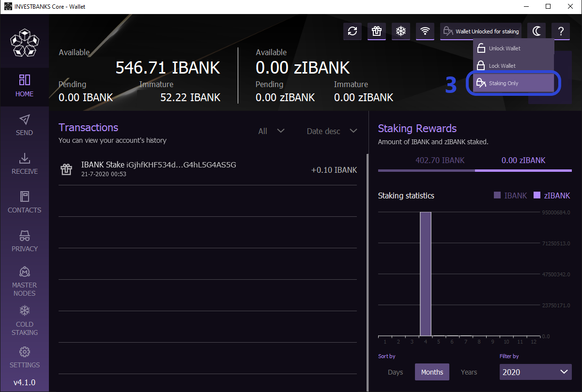This screenshot has width=582, height=392.
Task: Maximize the INVESTBANKS Core window
Action: (548, 6)
